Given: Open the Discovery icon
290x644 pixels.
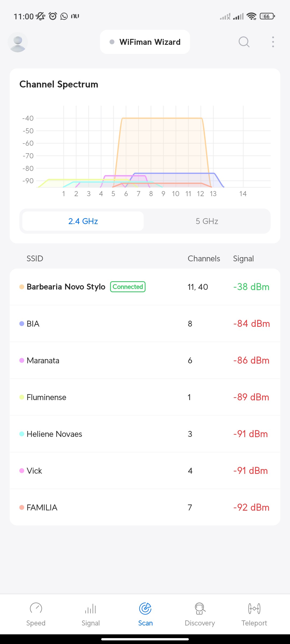Looking at the screenshot, I should pos(200,609).
